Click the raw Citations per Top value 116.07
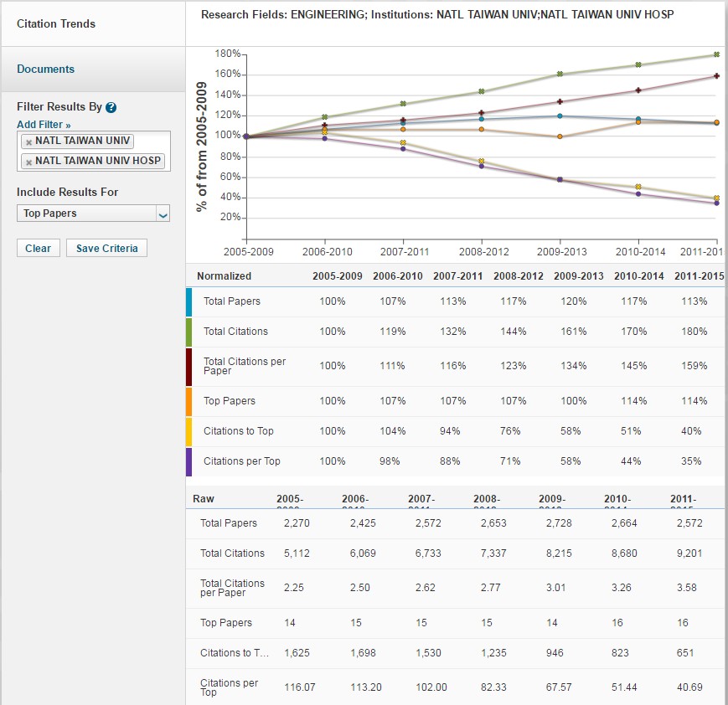728x705 pixels. tap(299, 687)
